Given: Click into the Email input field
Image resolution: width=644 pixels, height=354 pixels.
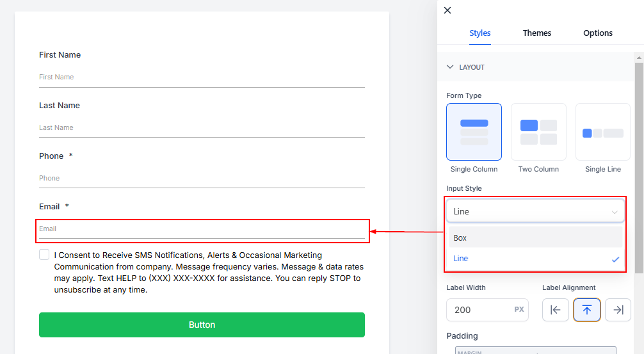Looking at the screenshot, I should [x=202, y=229].
